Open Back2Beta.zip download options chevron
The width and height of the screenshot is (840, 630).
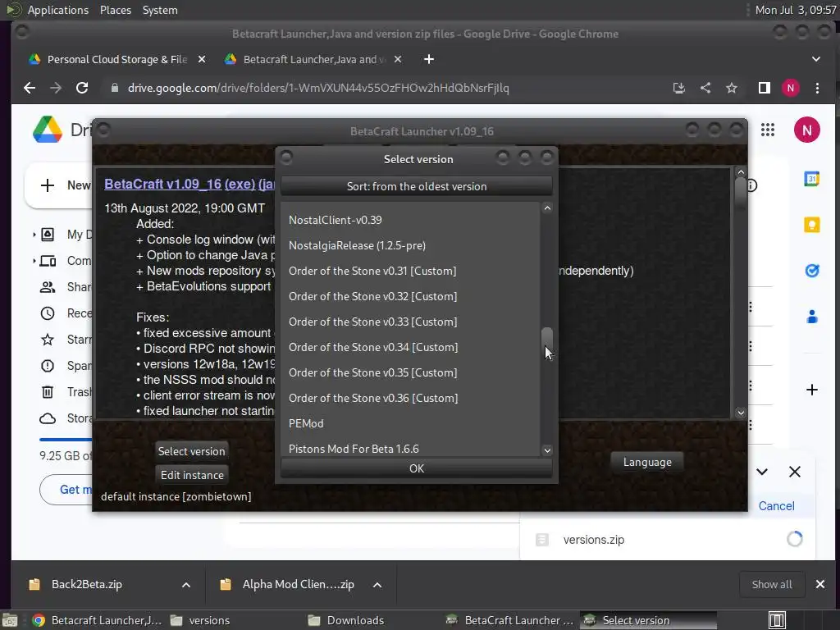coord(186,585)
